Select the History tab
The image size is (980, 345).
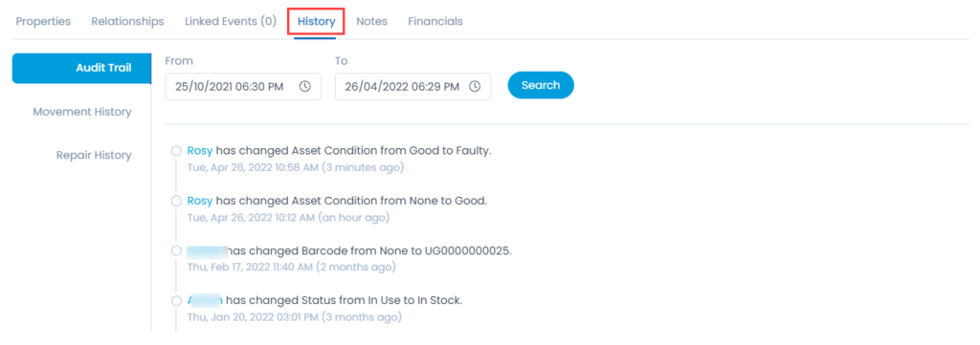coord(316,21)
